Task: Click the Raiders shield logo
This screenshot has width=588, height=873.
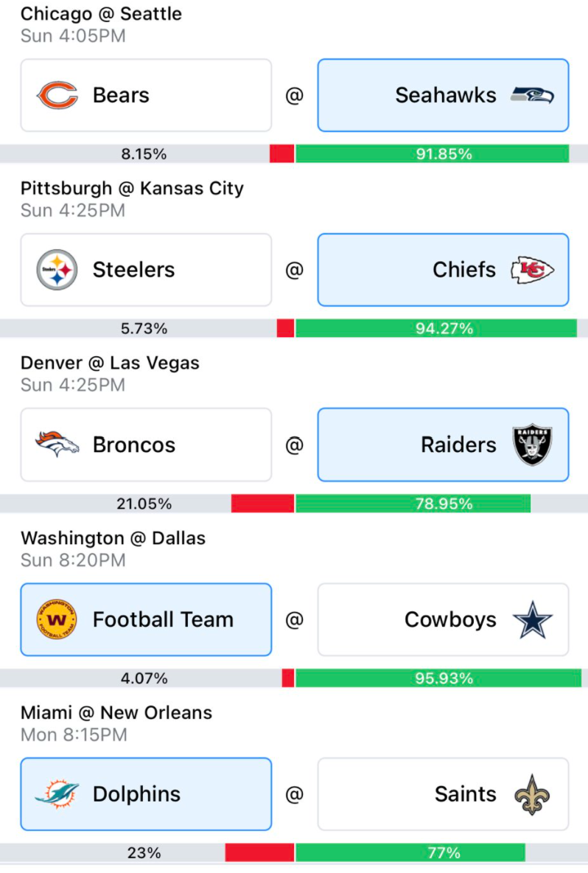Action: [x=533, y=445]
